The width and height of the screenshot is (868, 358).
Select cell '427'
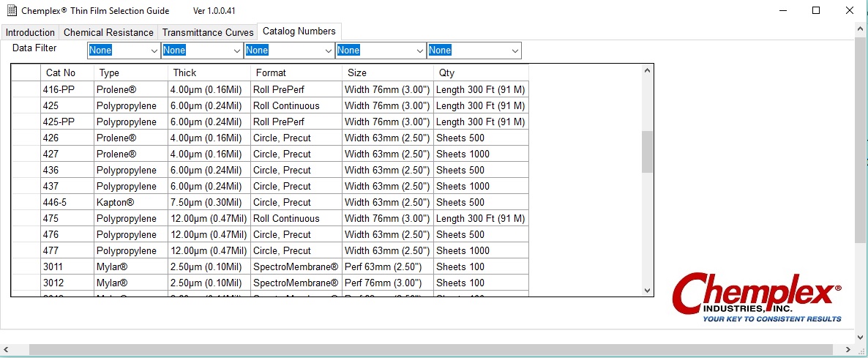tap(67, 153)
